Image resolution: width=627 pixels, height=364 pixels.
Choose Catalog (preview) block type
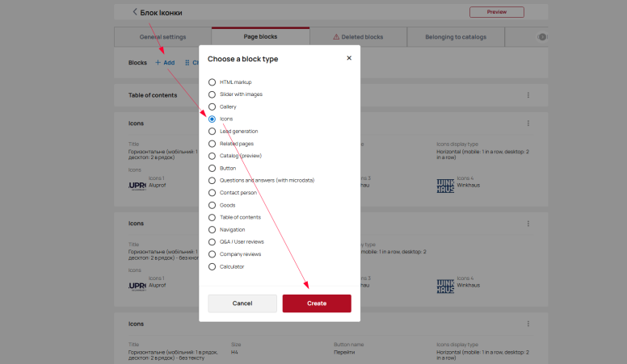click(212, 156)
